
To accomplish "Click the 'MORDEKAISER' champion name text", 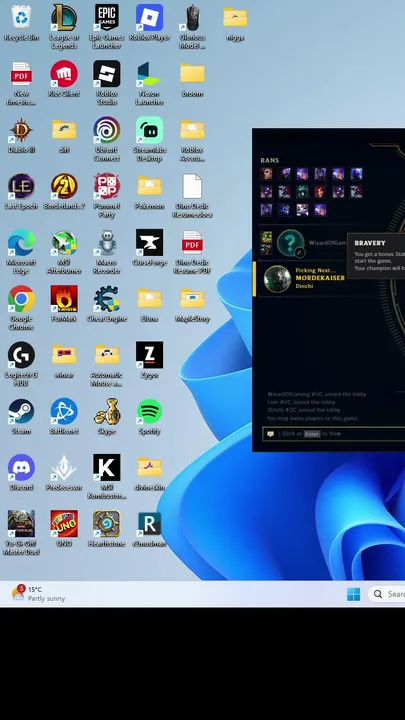I will click(x=320, y=278).
